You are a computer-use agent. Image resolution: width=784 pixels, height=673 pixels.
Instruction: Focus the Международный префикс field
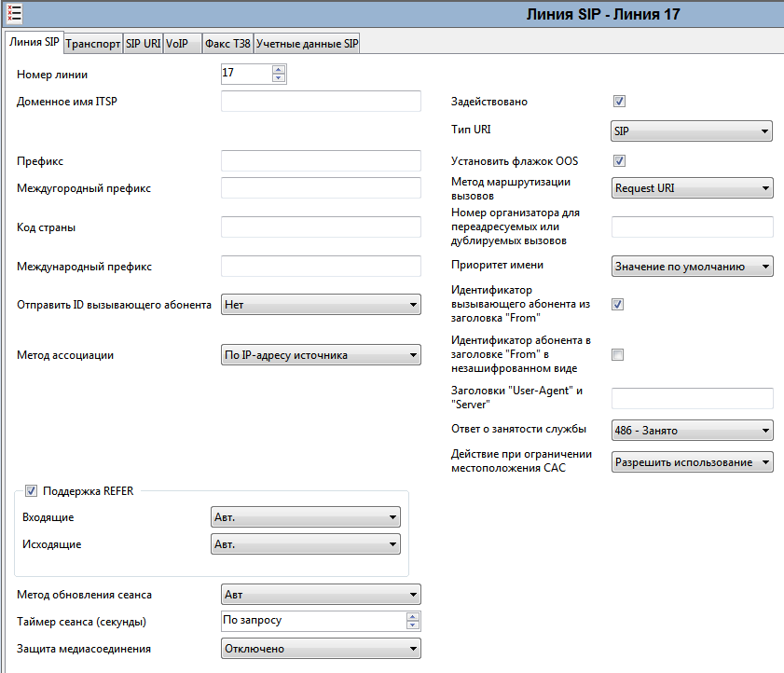(321, 266)
